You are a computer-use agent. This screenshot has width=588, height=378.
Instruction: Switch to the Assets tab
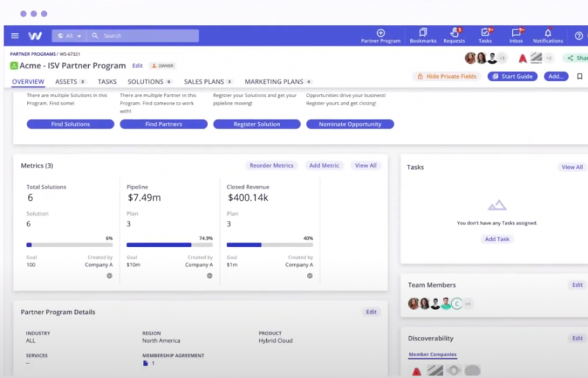70,82
